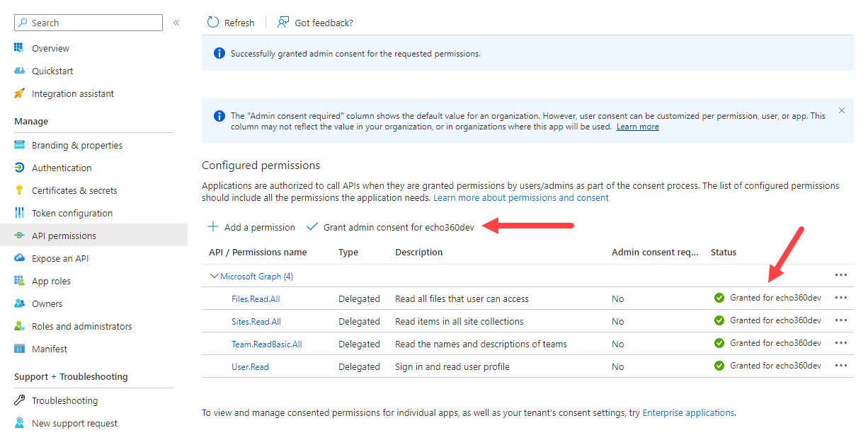Click the Certificates & secrets key icon
The height and width of the screenshot is (435, 868).
[x=19, y=190]
